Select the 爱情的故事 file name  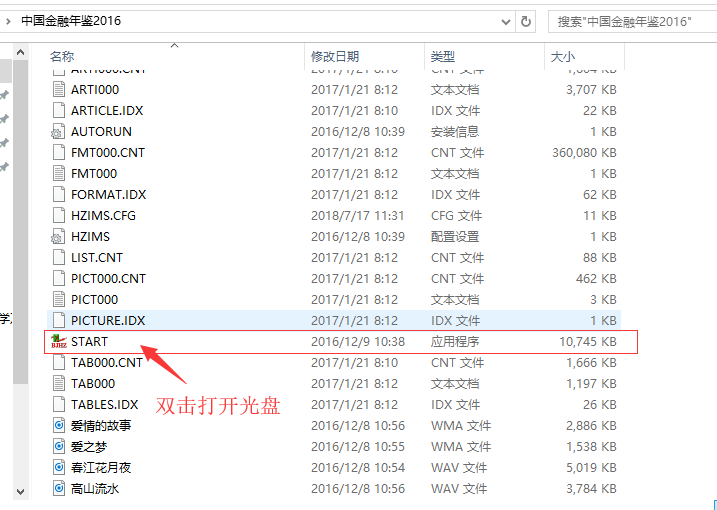pos(101,426)
